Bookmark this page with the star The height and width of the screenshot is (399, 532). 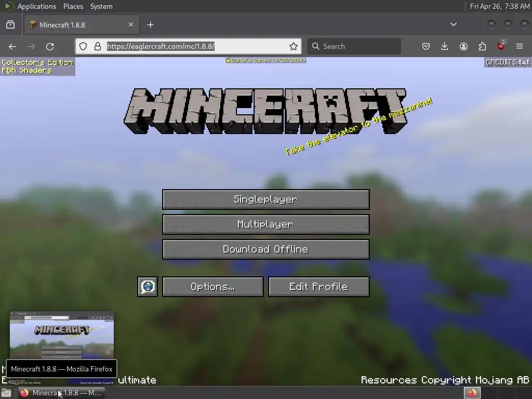click(294, 46)
